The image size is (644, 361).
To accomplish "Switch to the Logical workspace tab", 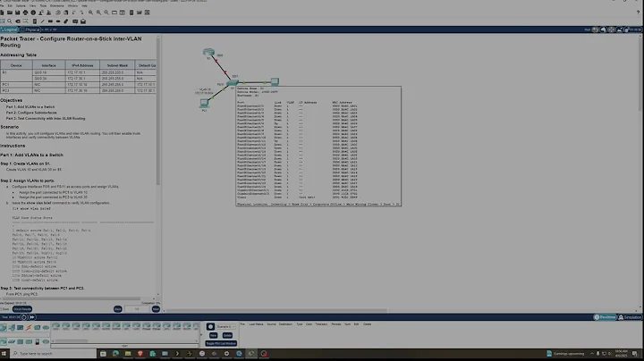I will 10,29.
